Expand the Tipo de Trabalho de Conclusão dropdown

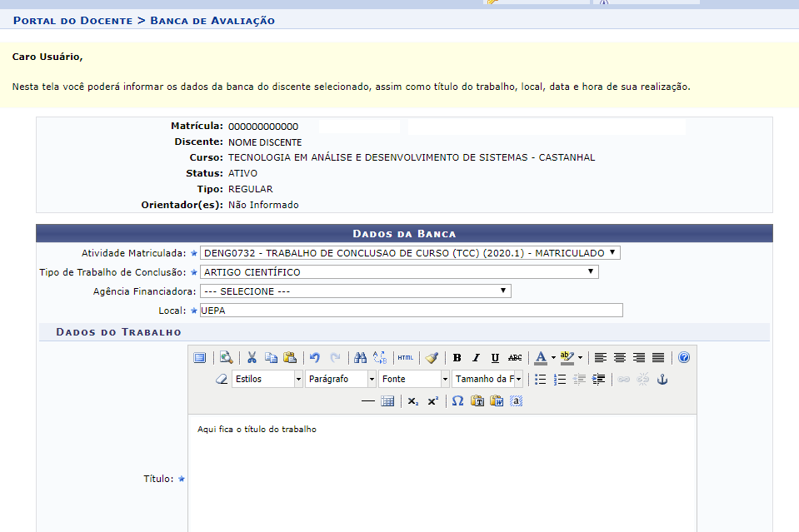[x=399, y=272]
